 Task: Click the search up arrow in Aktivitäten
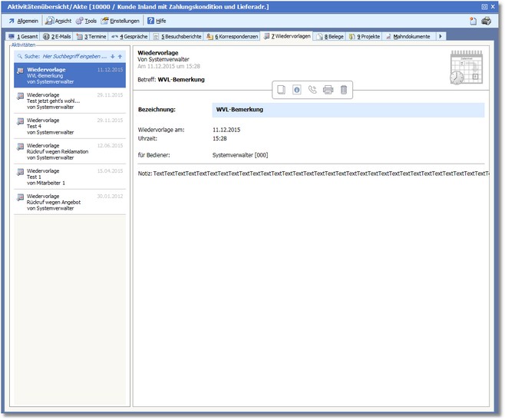(x=120, y=56)
